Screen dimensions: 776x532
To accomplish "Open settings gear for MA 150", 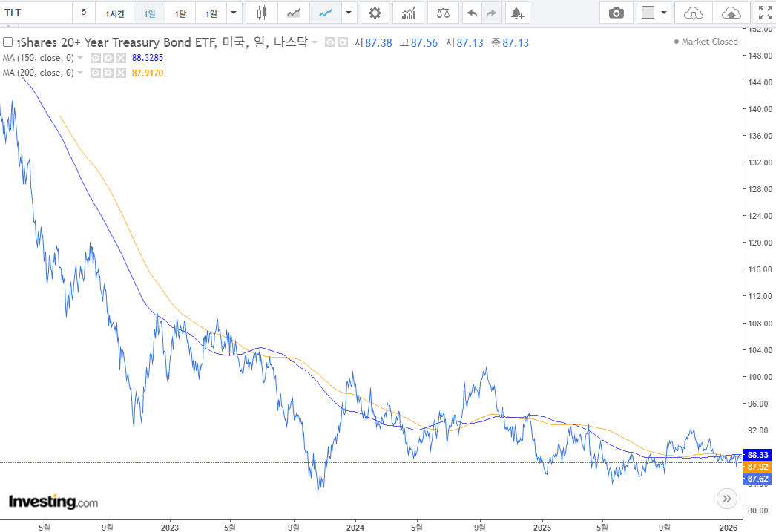I will [108, 58].
